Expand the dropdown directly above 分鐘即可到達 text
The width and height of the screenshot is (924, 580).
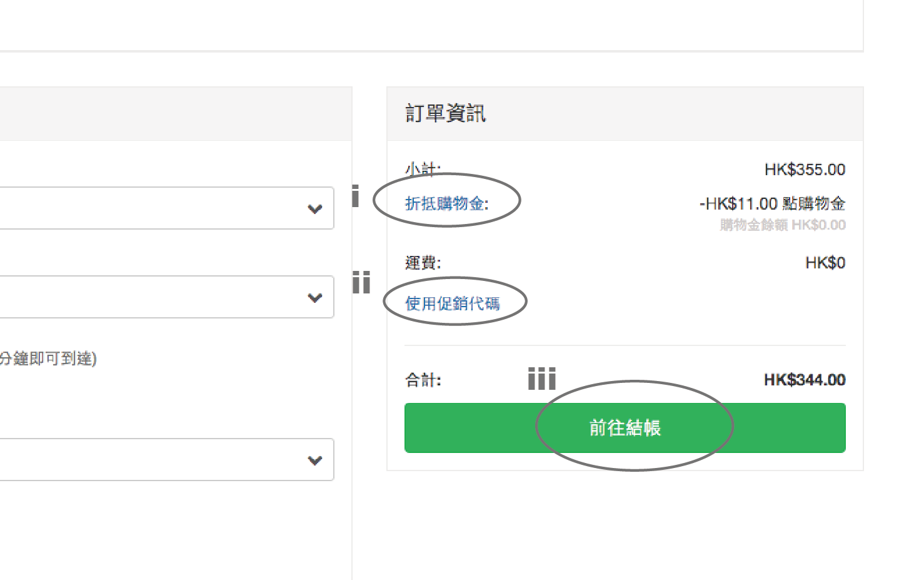166,297
